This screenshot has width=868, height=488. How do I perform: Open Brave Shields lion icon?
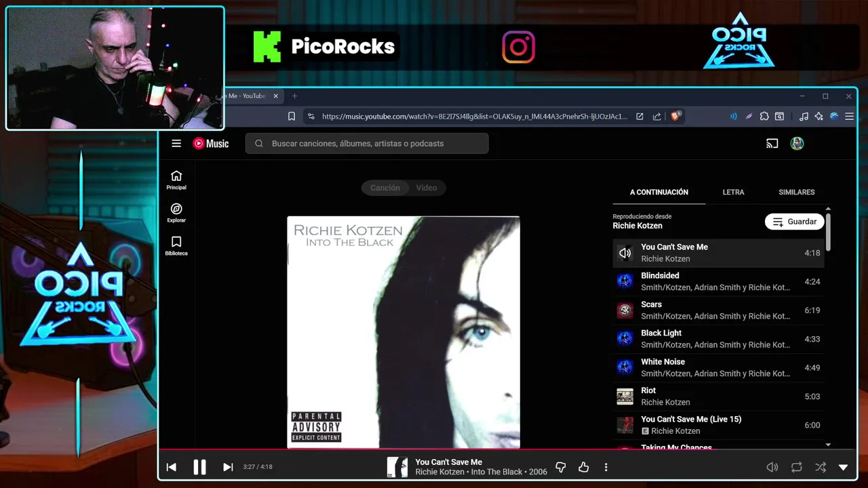(675, 116)
